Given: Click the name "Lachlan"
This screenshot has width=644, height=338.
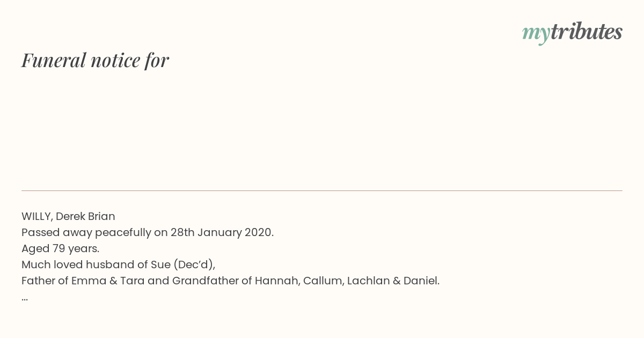Looking at the screenshot, I should tap(368, 281).
